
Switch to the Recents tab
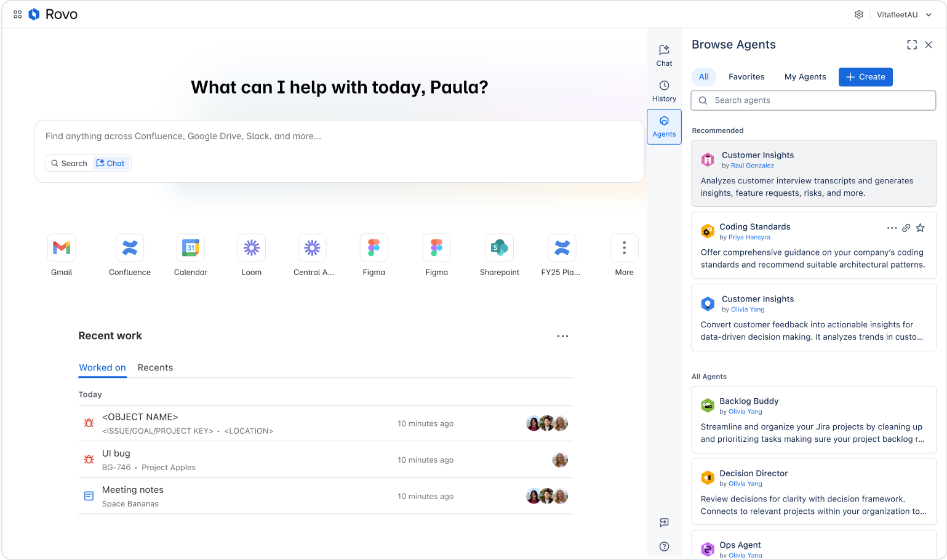tap(155, 367)
